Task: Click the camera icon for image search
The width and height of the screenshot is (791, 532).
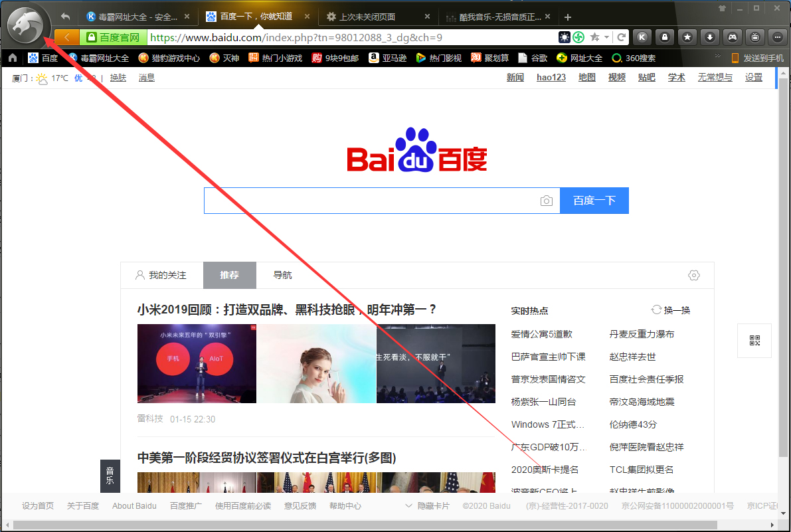Action: [546, 200]
